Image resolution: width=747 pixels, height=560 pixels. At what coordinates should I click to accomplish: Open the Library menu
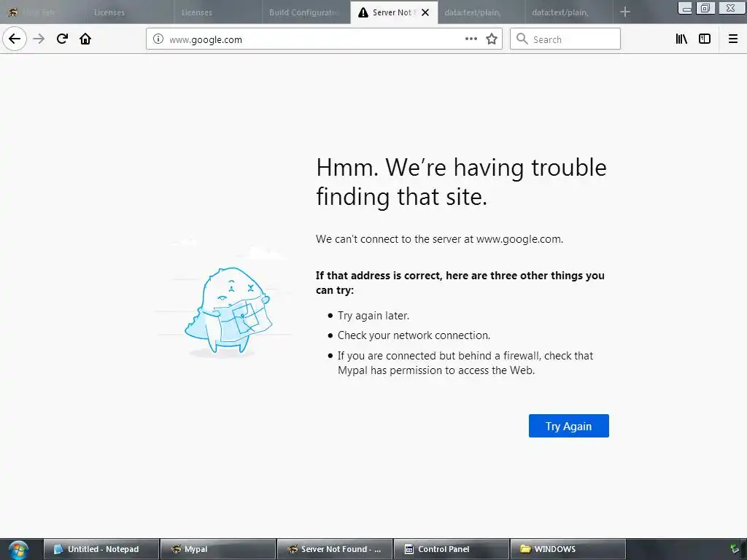coord(681,39)
